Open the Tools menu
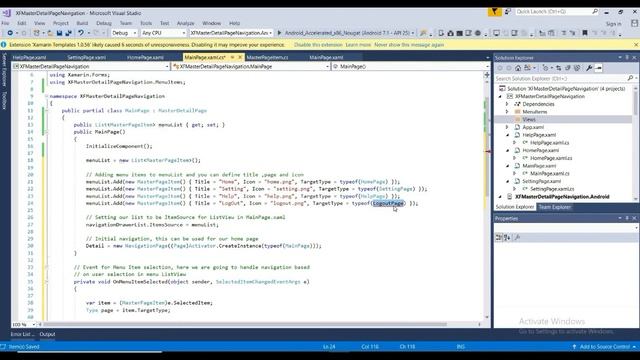 (146, 23)
